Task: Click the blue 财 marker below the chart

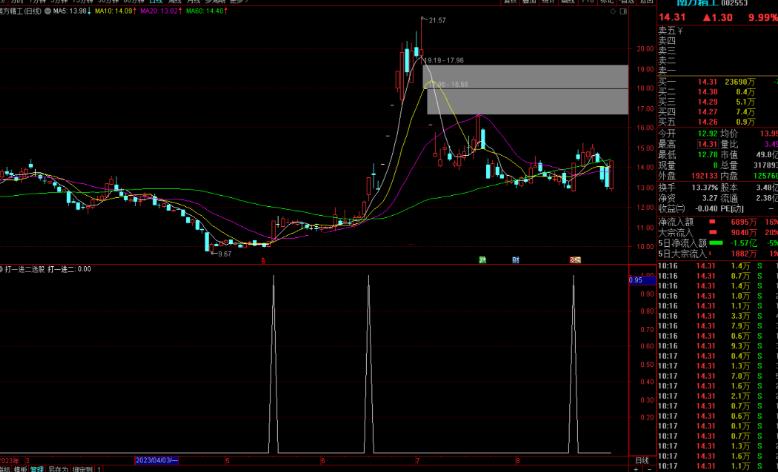Action: [516, 260]
